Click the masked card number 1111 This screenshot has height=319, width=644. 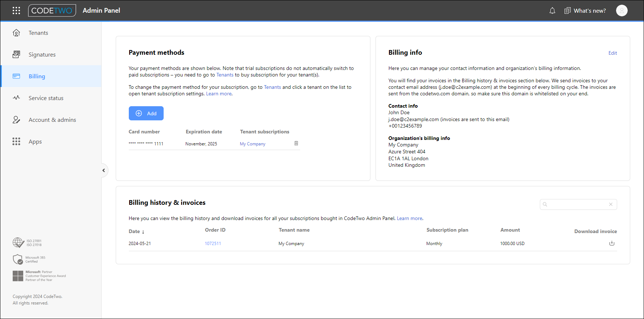click(x=146, y=144)
